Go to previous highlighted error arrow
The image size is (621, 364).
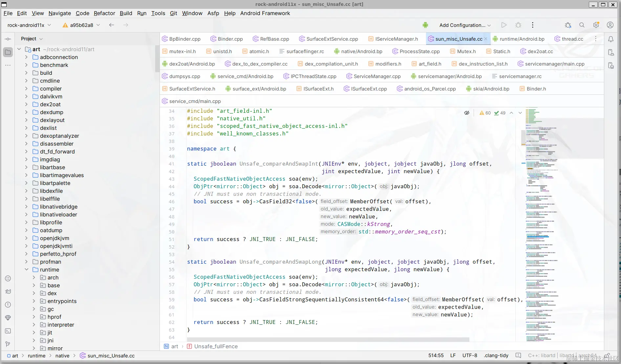(511, 113)
